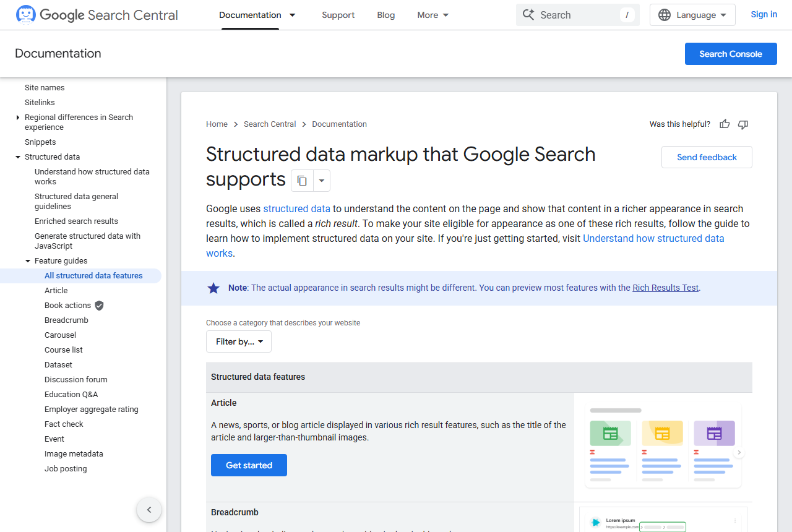Viewport: 792px width, 532px height.
Task: Open Book actions in sidebar
Action: click(67, 306)
